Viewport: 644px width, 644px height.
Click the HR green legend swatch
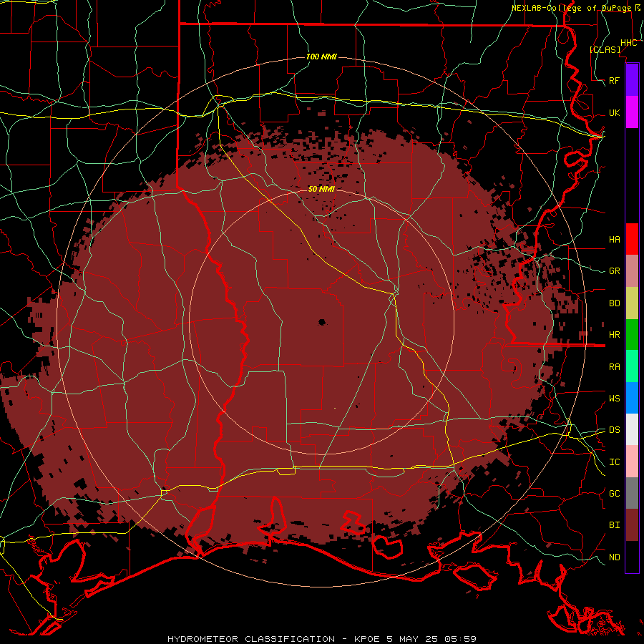[x=632, y=335]
